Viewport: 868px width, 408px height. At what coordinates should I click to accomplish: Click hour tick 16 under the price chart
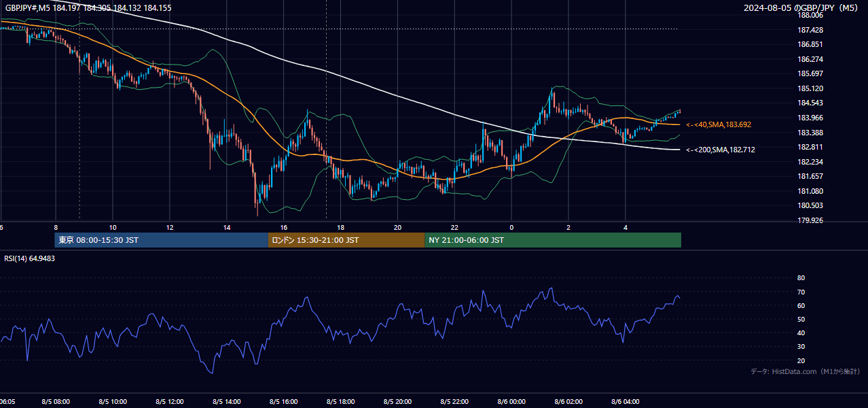[284, 228]
